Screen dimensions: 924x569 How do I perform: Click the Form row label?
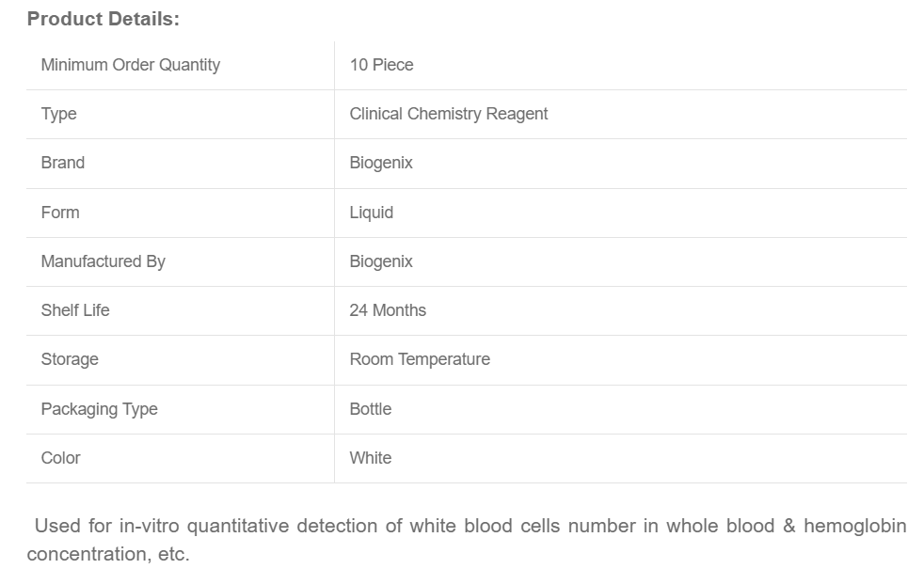(x=59, y=213)
